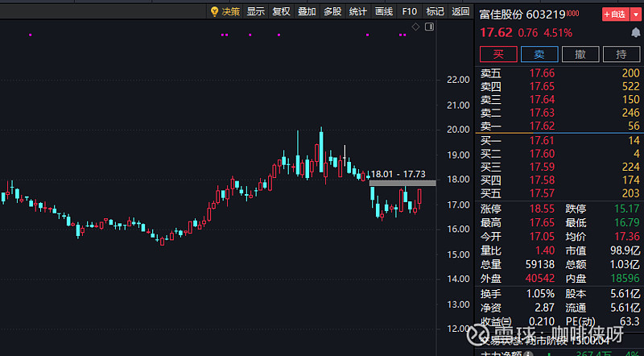Select the 买一 price 17.61

click(542, 141)
